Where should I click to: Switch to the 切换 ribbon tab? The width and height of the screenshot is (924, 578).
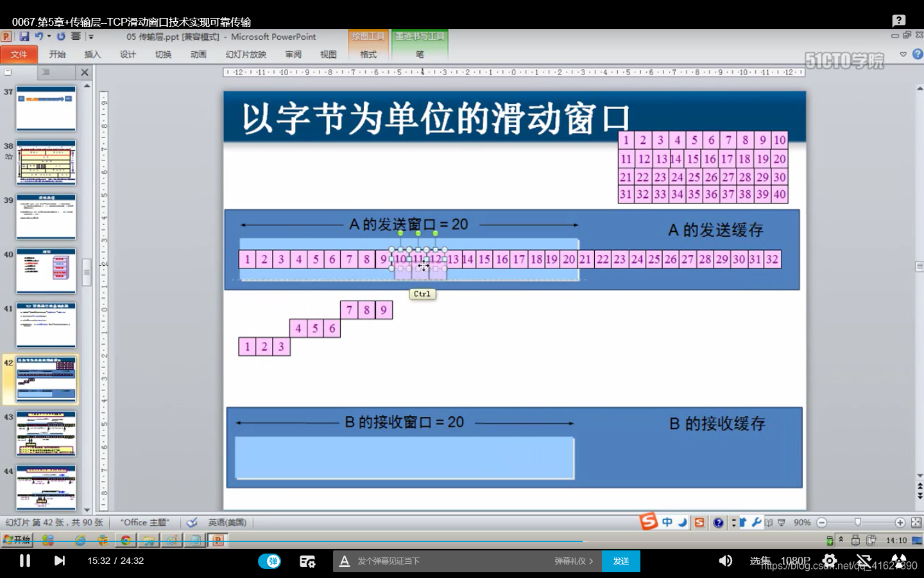click(x=163, y=55)
